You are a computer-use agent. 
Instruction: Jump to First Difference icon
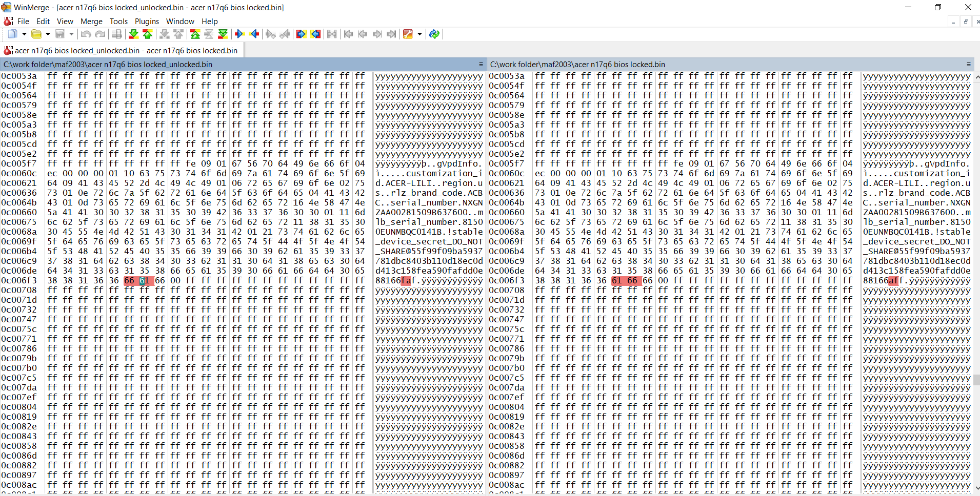pos(195,34)
